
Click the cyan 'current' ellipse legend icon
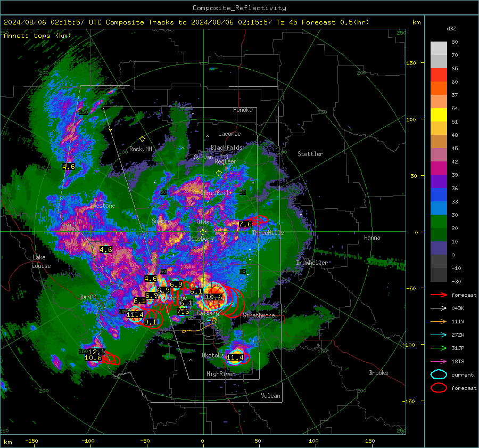pyautogui.click(x=439, y=374)
